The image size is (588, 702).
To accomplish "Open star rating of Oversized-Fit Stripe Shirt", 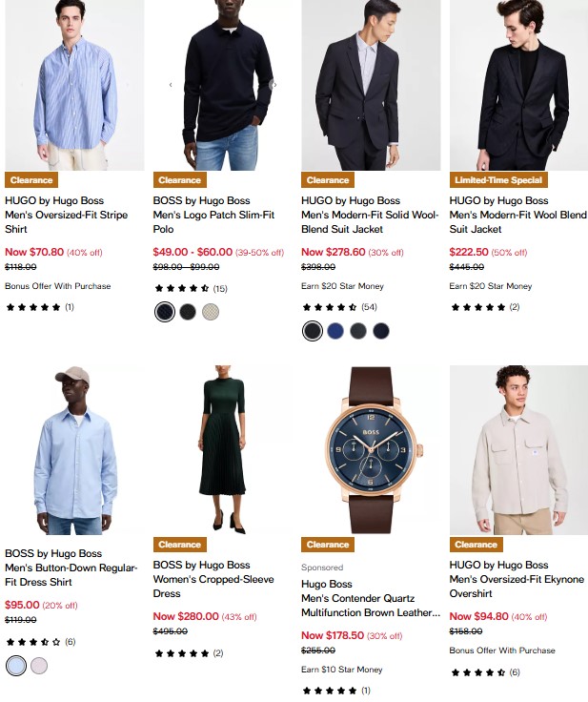I will 39,307.
